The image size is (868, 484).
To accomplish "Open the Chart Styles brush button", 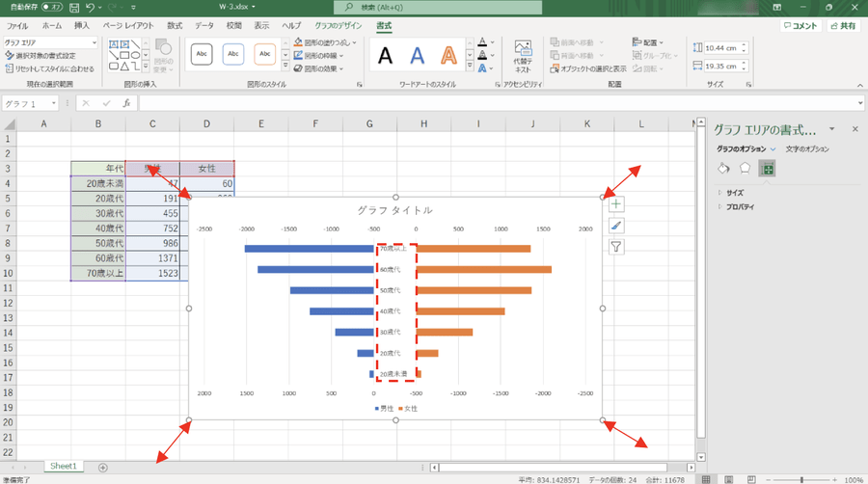I will (x=616, y=226).
